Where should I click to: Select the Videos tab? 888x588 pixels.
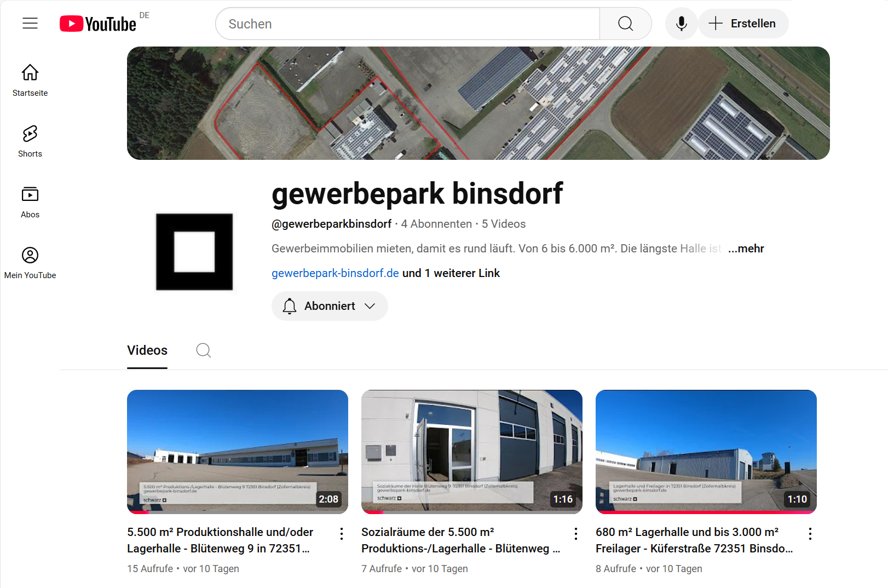click(x=147, y=350)
